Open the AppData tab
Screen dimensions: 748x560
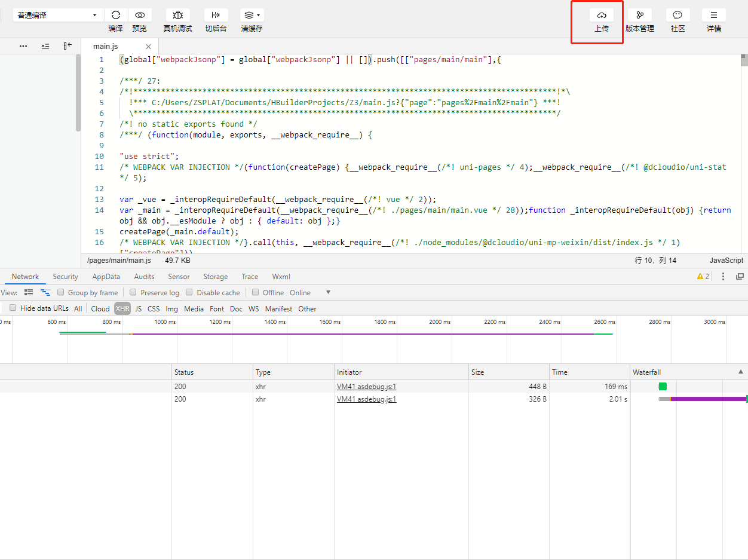[106, 277]
